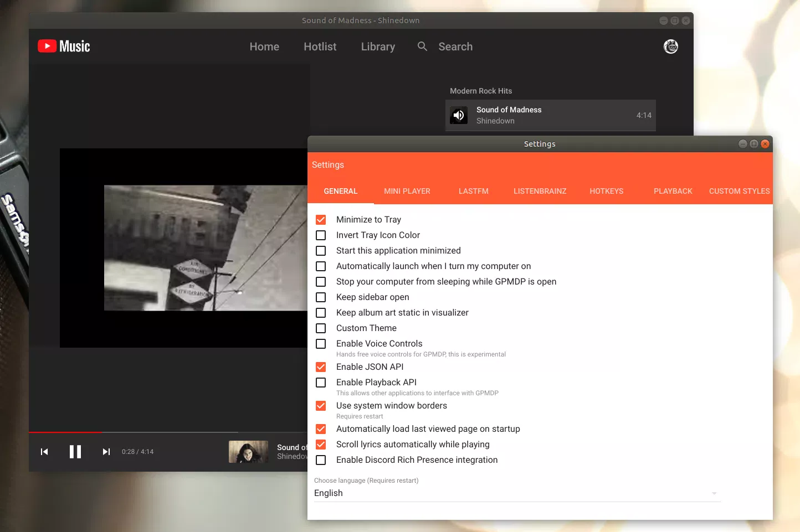Disable Minimize to Tray
The image size is (800, 532).
click(x=321, y=219)
